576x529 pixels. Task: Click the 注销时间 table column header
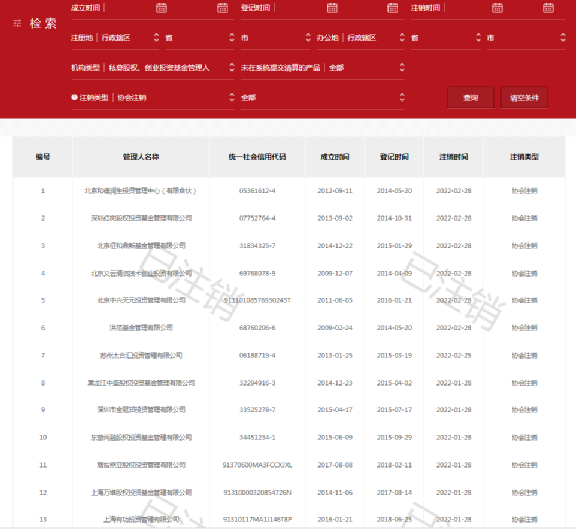454,157
